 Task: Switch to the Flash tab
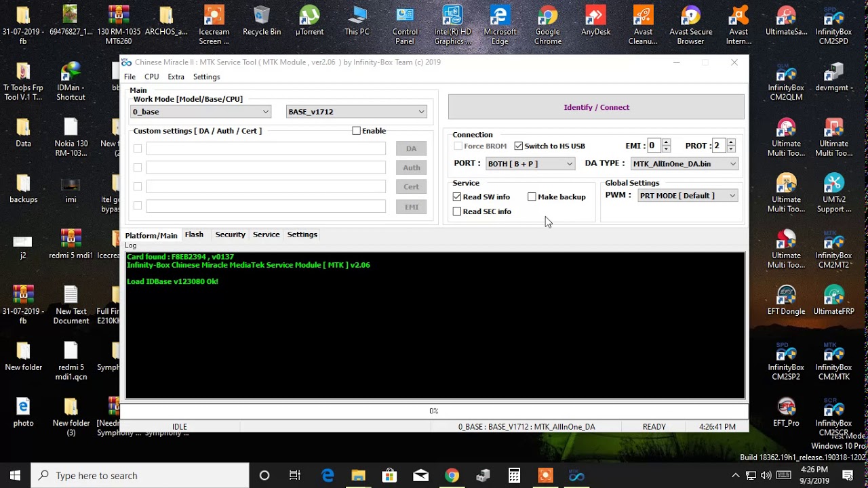(x=194, y=235)
